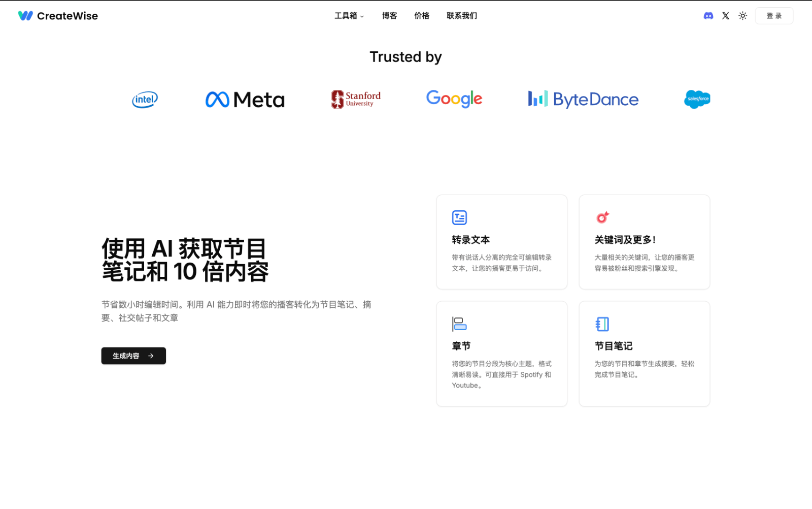Click the headline 使用 AI 获取节目笔记
Image resolution: width=812 pixels, height=509 pixels.
185,260
